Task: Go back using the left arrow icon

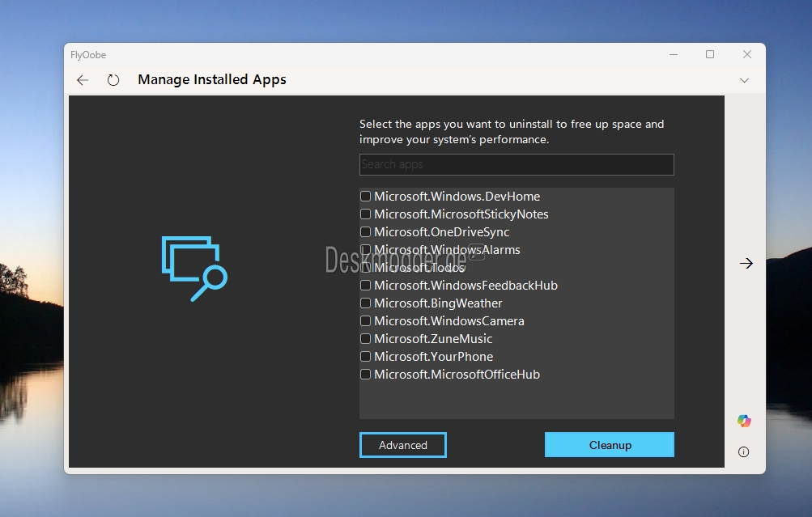Action: (x=83, y=80)
